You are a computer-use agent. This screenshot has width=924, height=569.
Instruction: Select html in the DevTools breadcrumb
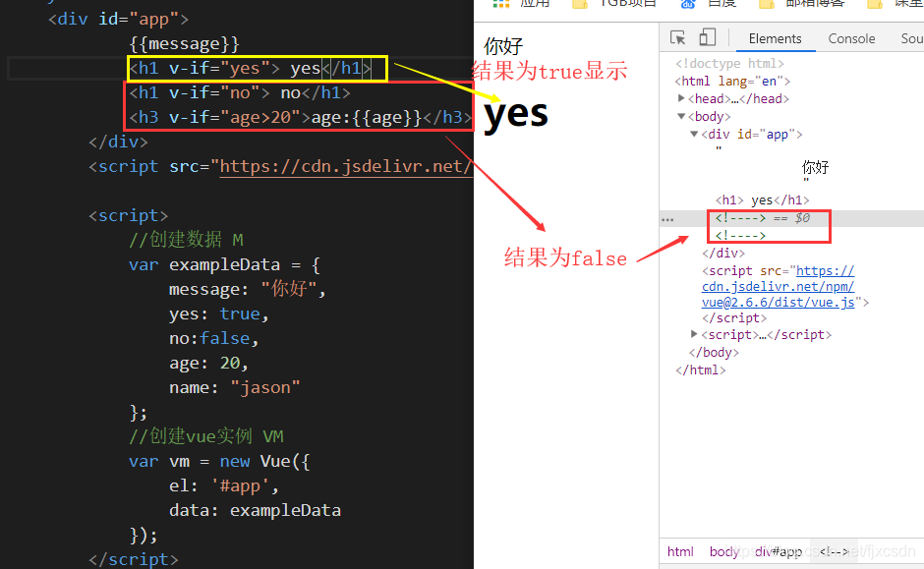pos(680,551)
